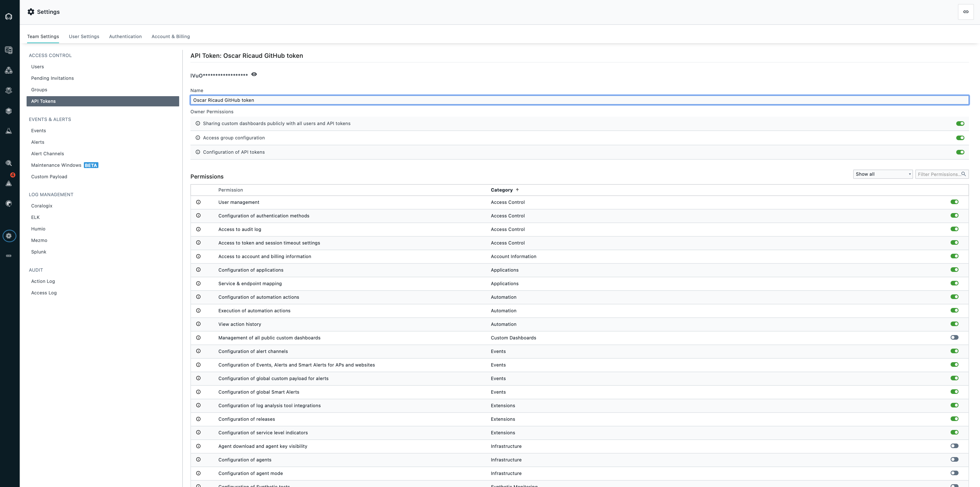This screenshot has width=980, height=487.
Task: Open the Analytics magnifier sidebar icon
Action: [x=9, y=163]
